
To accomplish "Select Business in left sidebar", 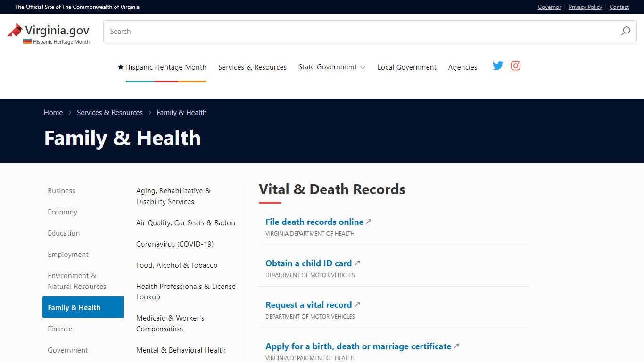I will [x=61, y=191].
